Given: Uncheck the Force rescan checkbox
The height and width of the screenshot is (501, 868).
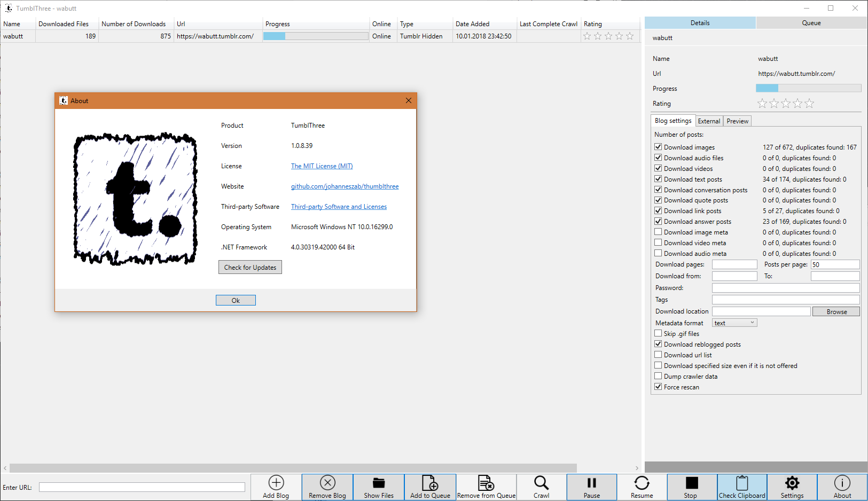Looking at the screenshot, I should (658, 387).
